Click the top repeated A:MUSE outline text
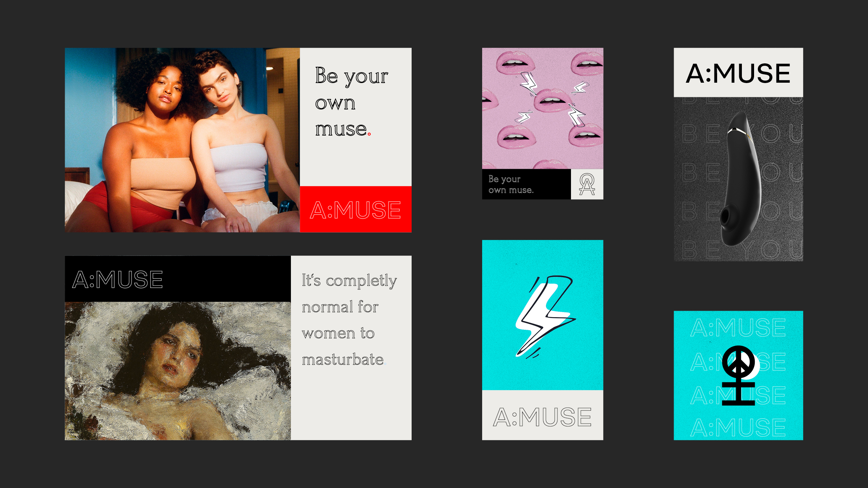The height and width of the screenshot is (488, 868). point(738,328)
